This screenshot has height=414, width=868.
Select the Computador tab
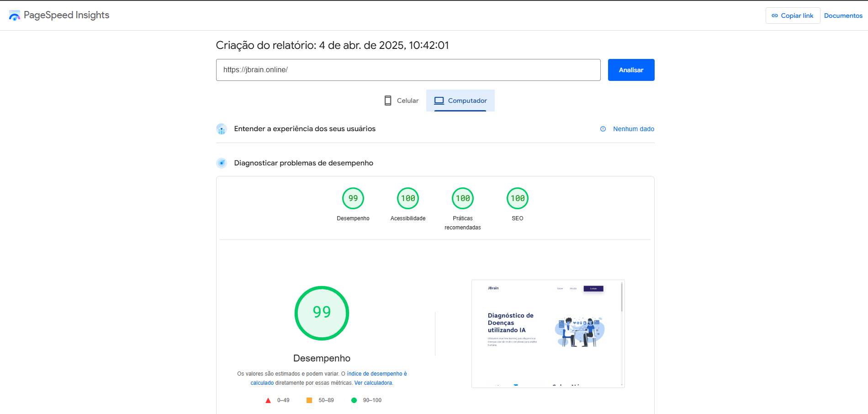tap(460, 101)
